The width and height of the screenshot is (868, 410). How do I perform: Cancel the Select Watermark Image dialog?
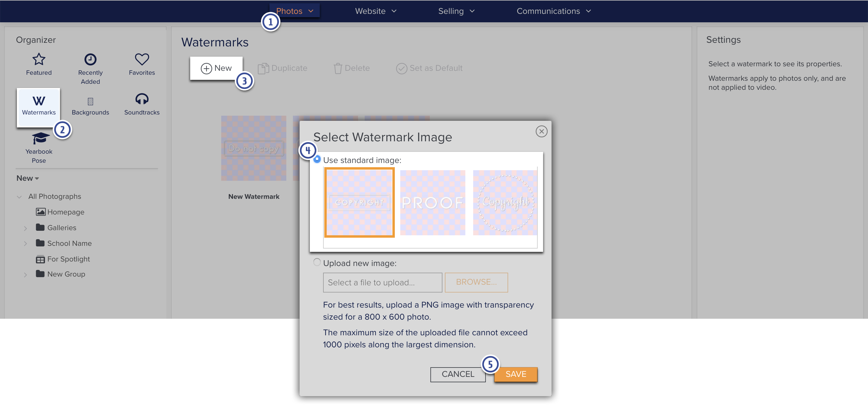pos(458,374)
